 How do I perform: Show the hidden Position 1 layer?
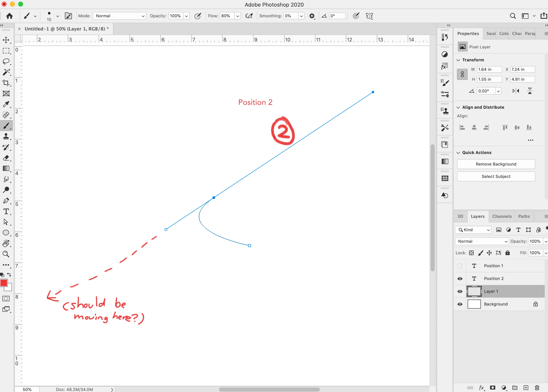[x=460, y=266]
